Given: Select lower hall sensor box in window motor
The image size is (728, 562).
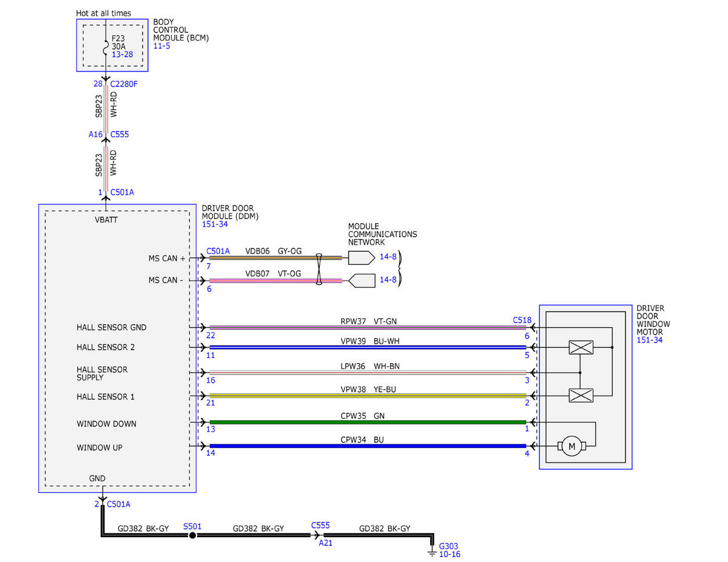Looking at the screenshot, I should coord(581,396).
